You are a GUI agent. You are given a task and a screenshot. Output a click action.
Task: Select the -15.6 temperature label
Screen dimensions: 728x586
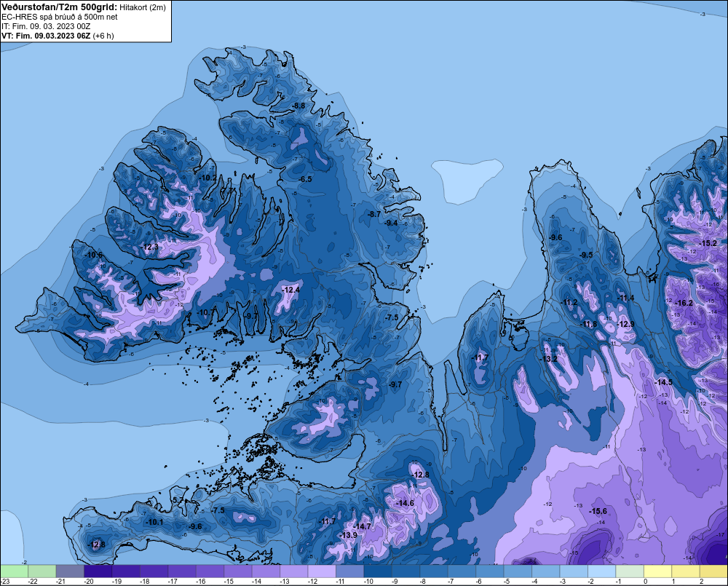(x=598, y=511)
